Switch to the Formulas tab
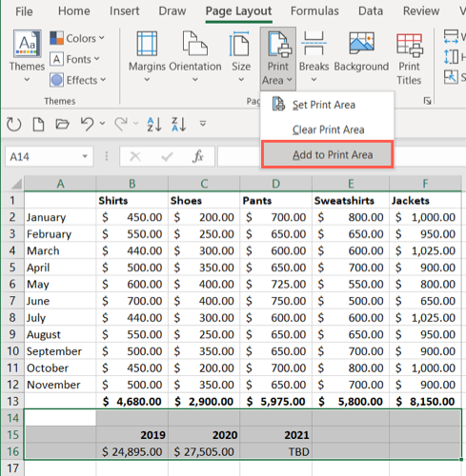The image size is (466, 476). 314,11
